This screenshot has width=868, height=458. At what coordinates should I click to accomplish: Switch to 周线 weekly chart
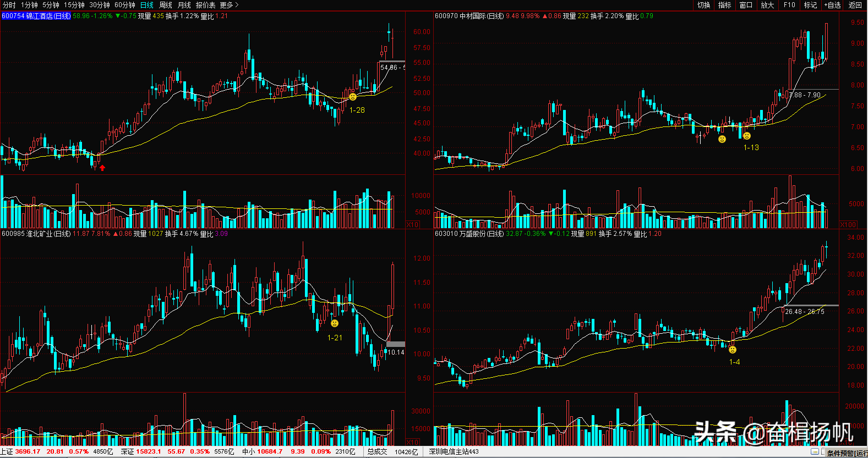coord(166,5)
